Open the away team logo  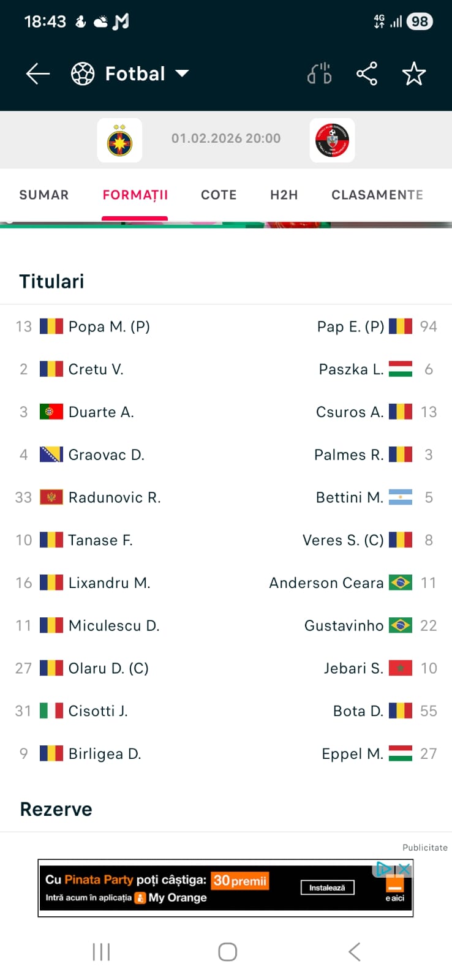pos(332,140)
